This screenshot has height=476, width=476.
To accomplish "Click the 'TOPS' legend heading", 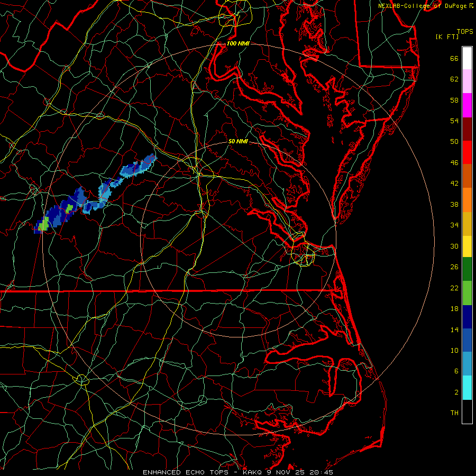I will [x=465, y=31].
